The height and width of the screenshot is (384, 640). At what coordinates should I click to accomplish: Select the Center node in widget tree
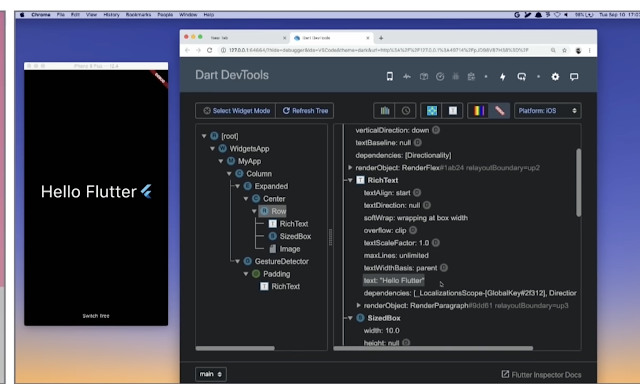point(274,199)
